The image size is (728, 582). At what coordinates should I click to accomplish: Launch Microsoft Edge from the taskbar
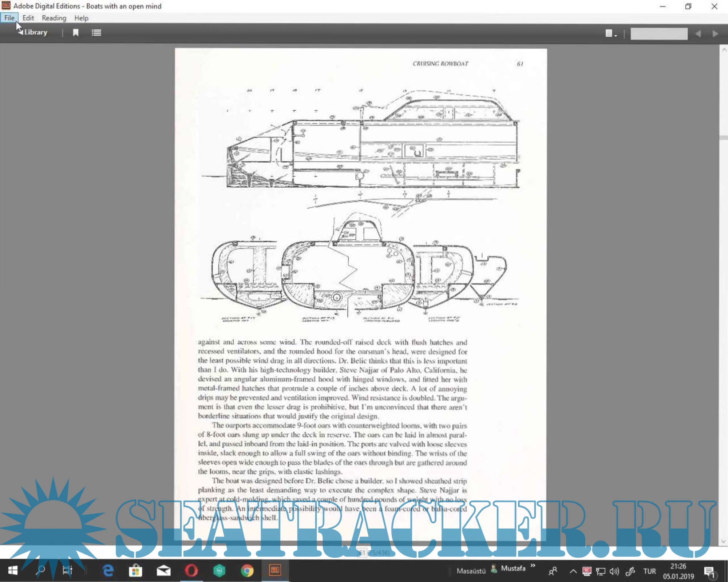click(108, 571)
